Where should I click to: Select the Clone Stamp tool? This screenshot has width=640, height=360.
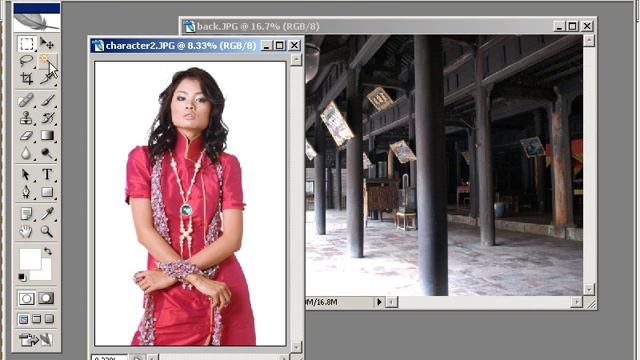26,118
